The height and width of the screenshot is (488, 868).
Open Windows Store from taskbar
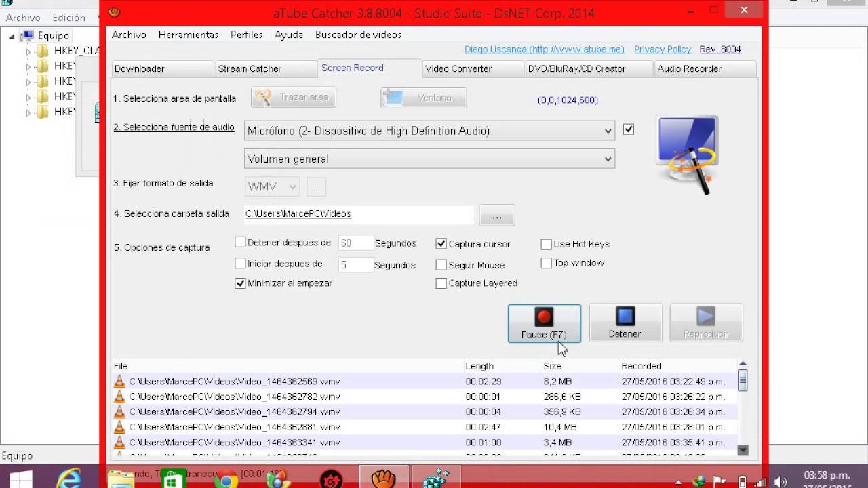172,479
